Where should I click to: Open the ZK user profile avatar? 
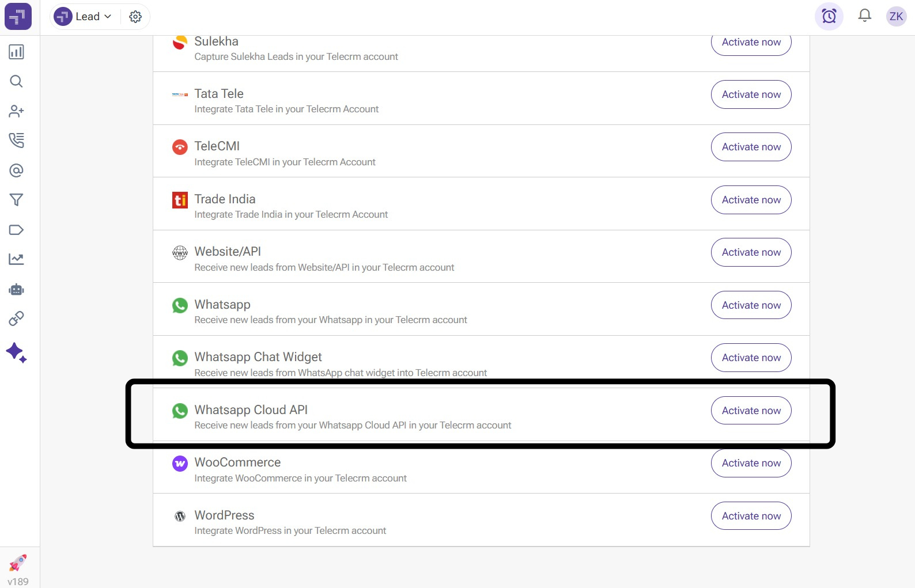coord(896,16)
